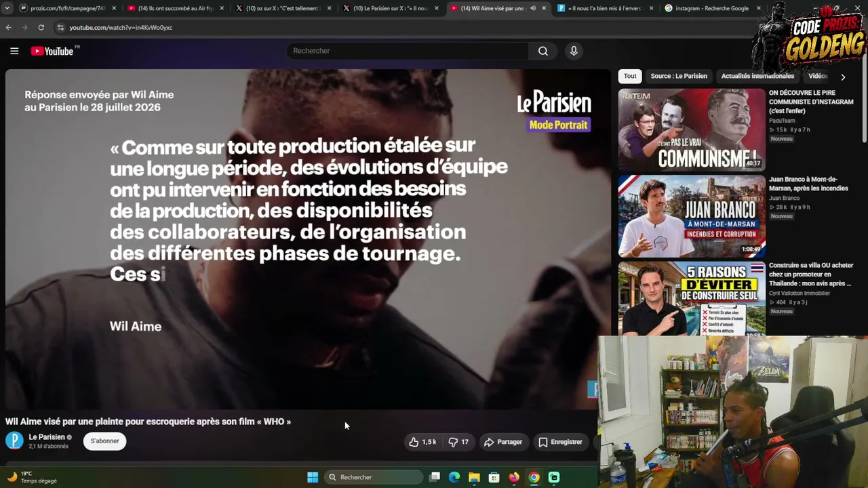The image size is (868, 488).
Task: Reload the page with the refresh icon
Action: click(41, 27)
